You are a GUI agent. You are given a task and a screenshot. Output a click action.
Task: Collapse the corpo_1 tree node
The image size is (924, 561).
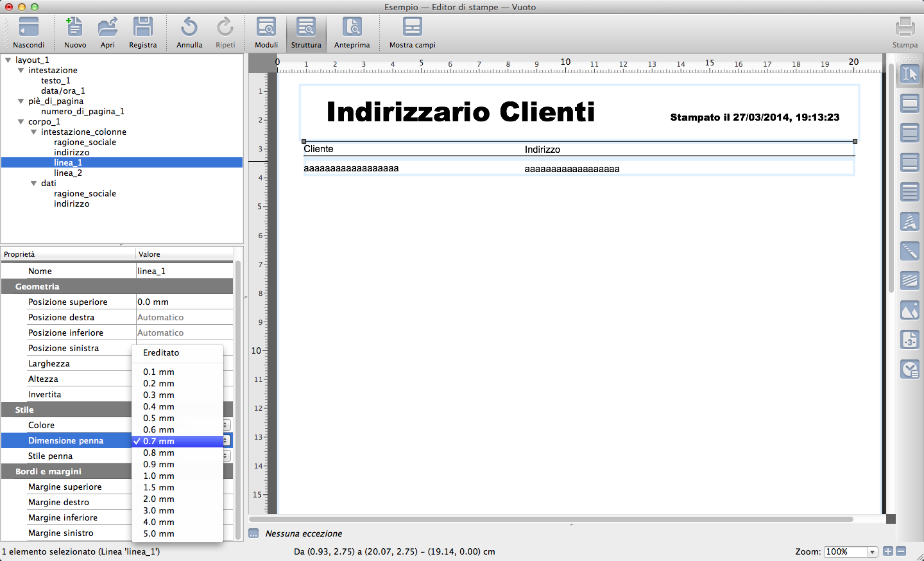(21, 122)
